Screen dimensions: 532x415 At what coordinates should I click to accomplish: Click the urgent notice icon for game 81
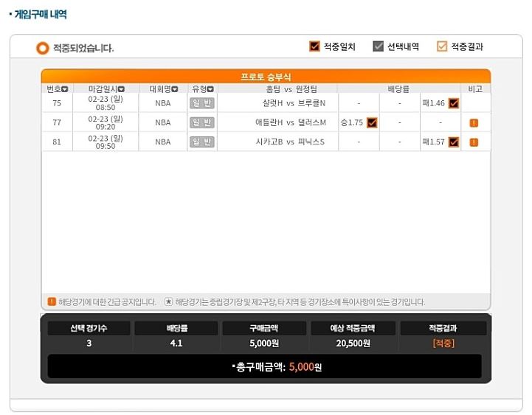pyautogui.click(x=474, y=142)
